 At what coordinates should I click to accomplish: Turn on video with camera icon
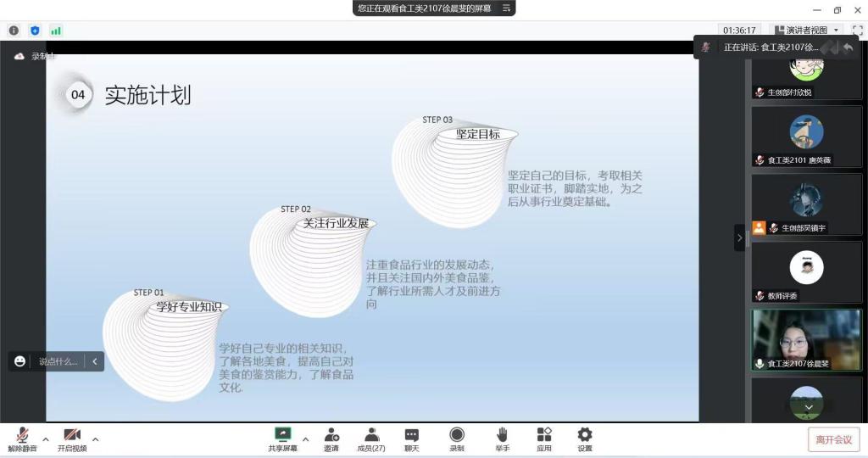click(72, 435)
